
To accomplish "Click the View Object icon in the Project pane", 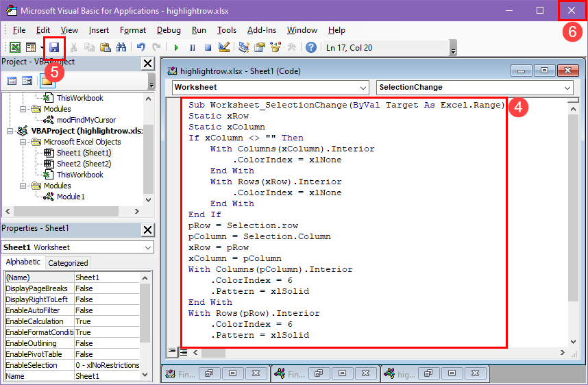I will [27, 81].
